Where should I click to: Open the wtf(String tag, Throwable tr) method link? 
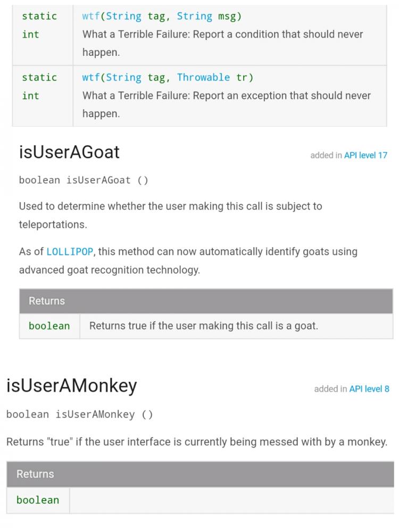point(91,77)
